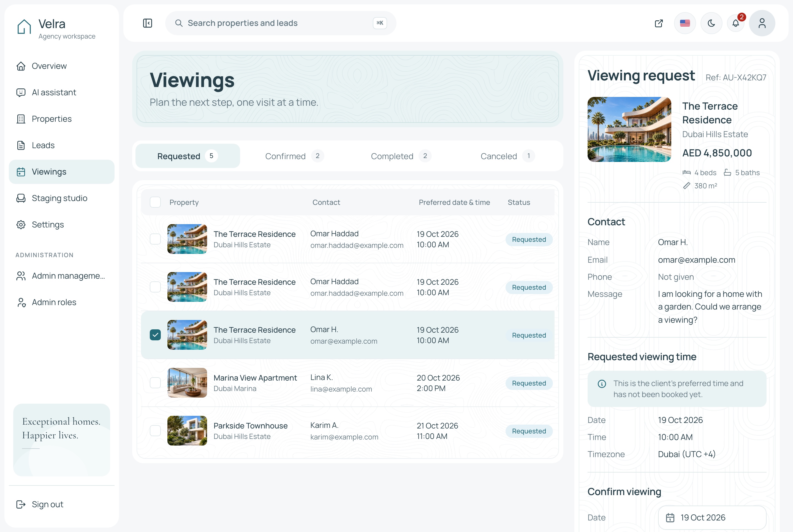Switch to the Confirmed tab

pos(294,156)
